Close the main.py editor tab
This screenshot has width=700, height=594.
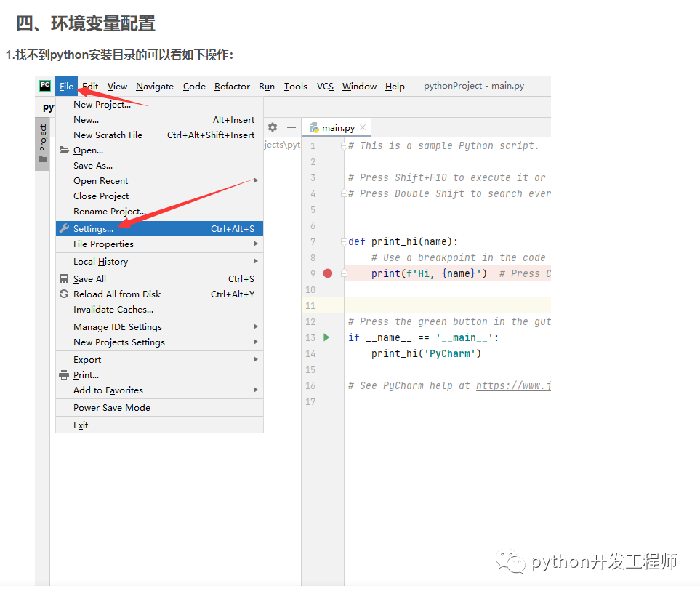(363, 127)
